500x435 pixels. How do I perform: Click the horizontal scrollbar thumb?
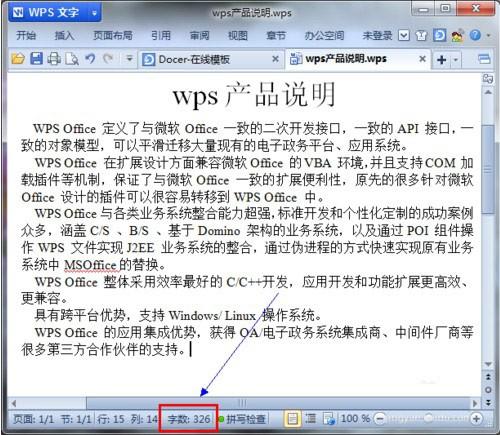pyautogui.click(x=242, y=403)
